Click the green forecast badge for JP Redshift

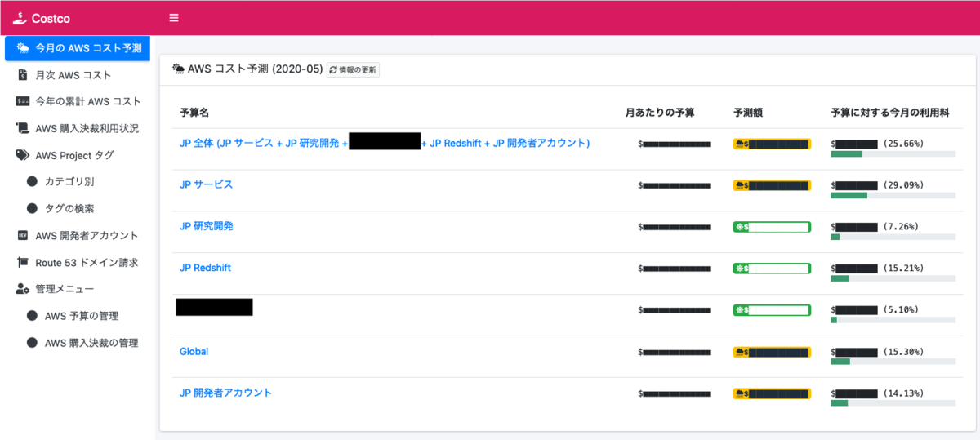point(772,269)
